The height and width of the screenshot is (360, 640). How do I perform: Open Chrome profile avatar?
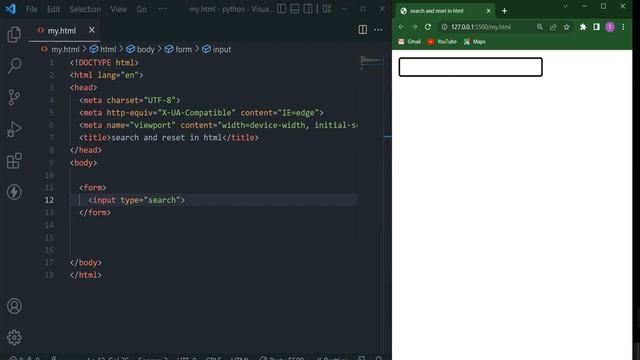point(610,27)
